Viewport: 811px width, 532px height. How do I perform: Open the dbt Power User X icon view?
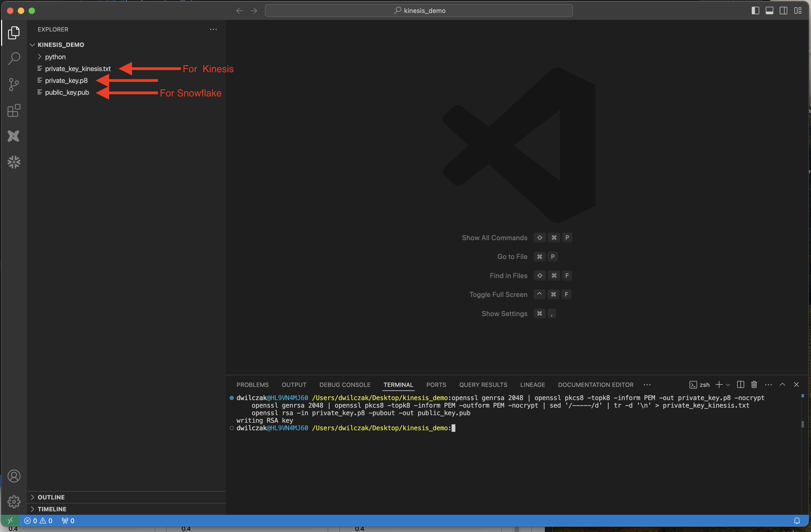(x=14, y=136)
